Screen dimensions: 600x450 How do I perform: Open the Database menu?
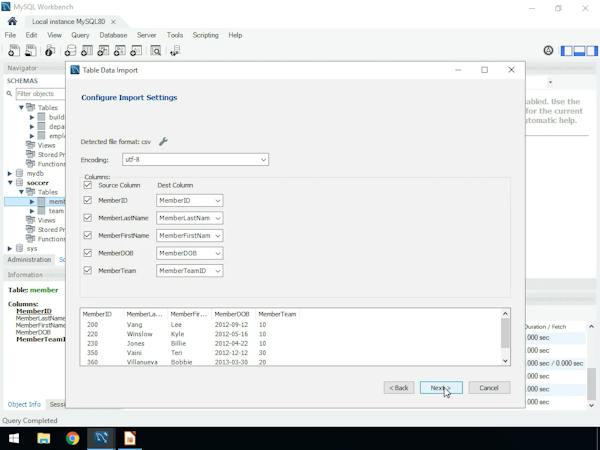113,35
